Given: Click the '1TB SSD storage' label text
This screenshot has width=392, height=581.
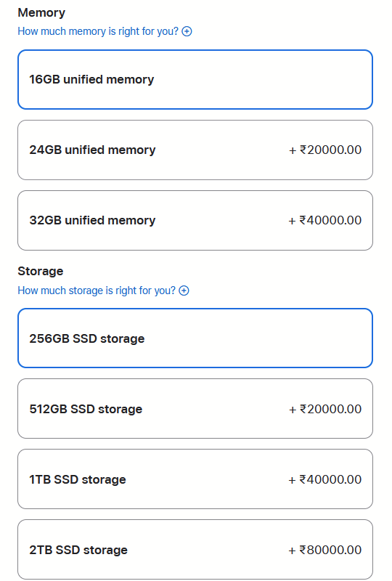Looking at the screenshot, I should click(78, 479).
